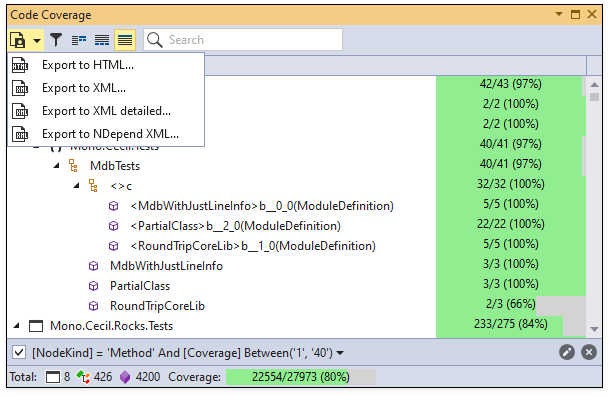The image size is (609, 396).
Task: Click the edit filter pencil icon
Action: click(x=567, y=353)
